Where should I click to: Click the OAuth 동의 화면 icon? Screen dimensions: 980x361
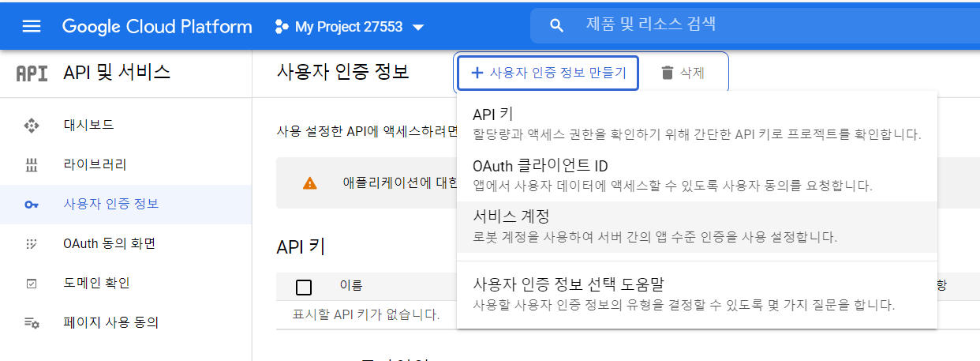pyautogui.click(x=32, y=244)
